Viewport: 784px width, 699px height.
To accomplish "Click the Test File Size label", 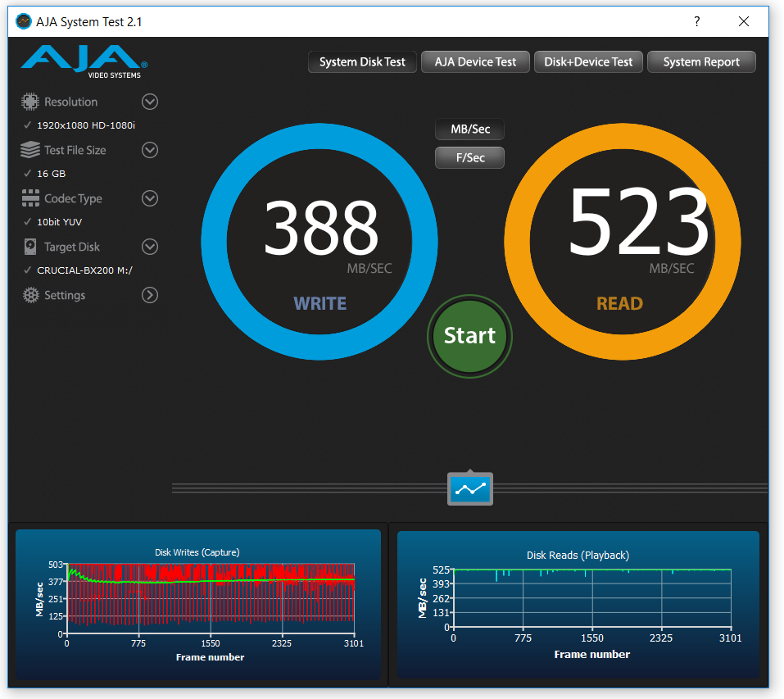I will tap(75, 150).
